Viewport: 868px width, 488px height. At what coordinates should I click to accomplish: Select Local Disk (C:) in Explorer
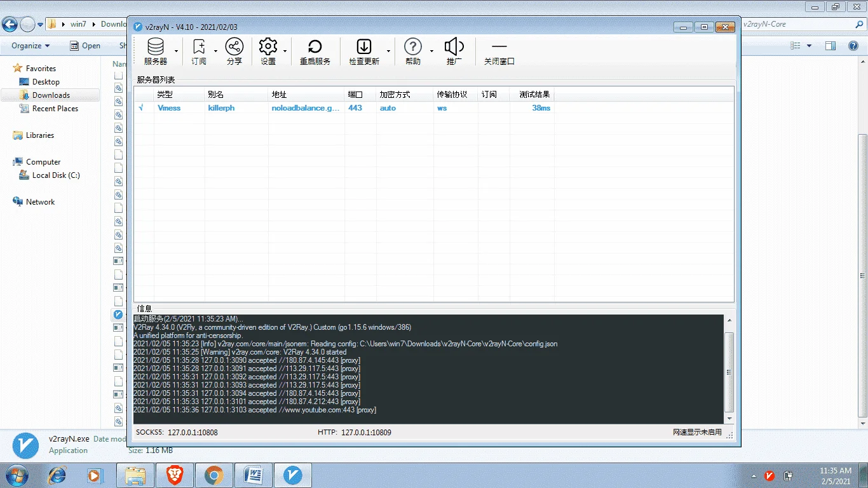tap(56, 175)
